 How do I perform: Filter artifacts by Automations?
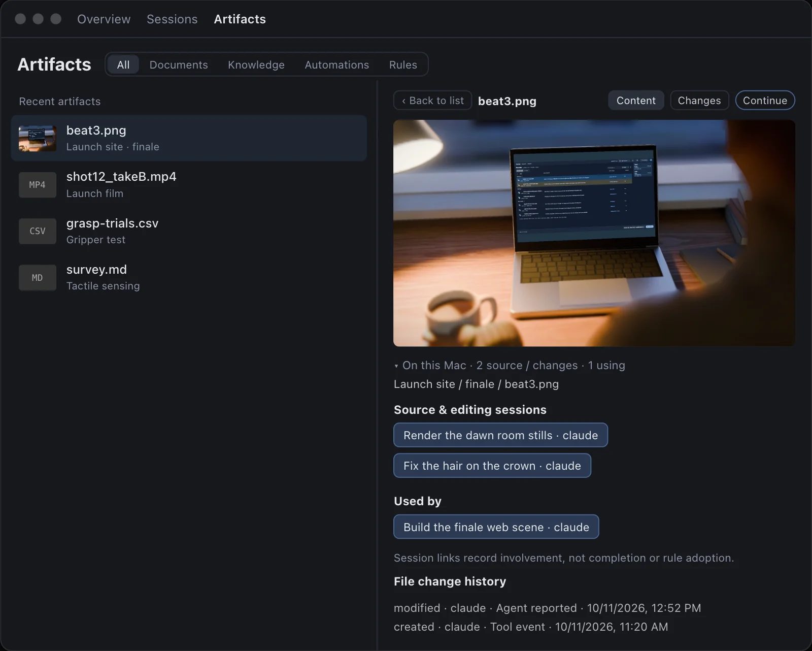(337, 64)
